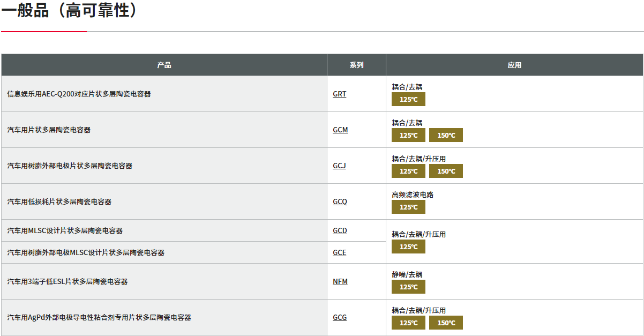The height and width of the screenshot is (336, 644).
Task: Click the 系列 column header
Action: 356,65
